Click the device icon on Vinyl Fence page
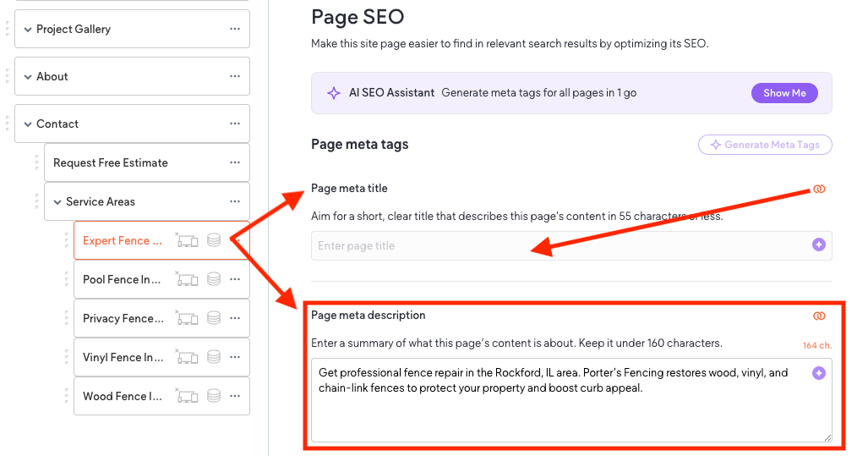 pos(187,358)
